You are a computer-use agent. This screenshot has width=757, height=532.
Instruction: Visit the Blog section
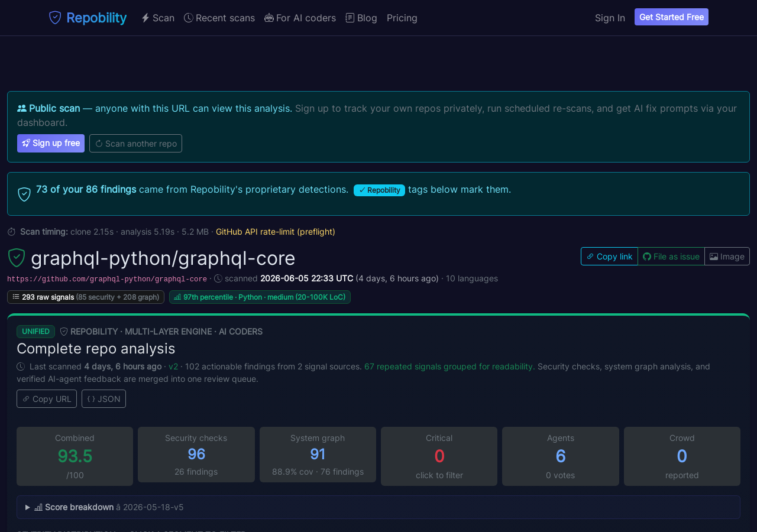(x=361, y=18)
